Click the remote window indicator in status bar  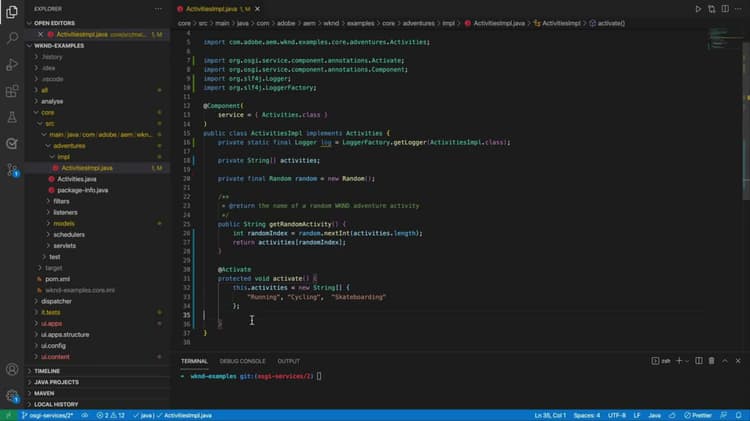[x=8, y=415]
